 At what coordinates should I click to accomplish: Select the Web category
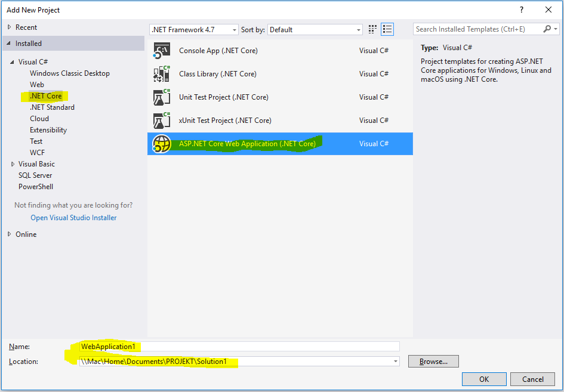coord(37,85)
